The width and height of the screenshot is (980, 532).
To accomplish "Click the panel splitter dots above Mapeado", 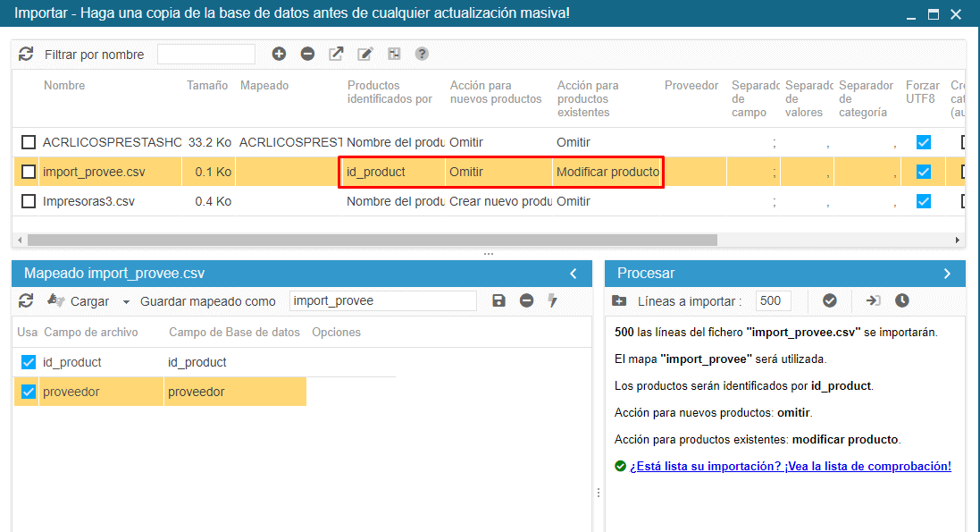I will pos(489,254).
